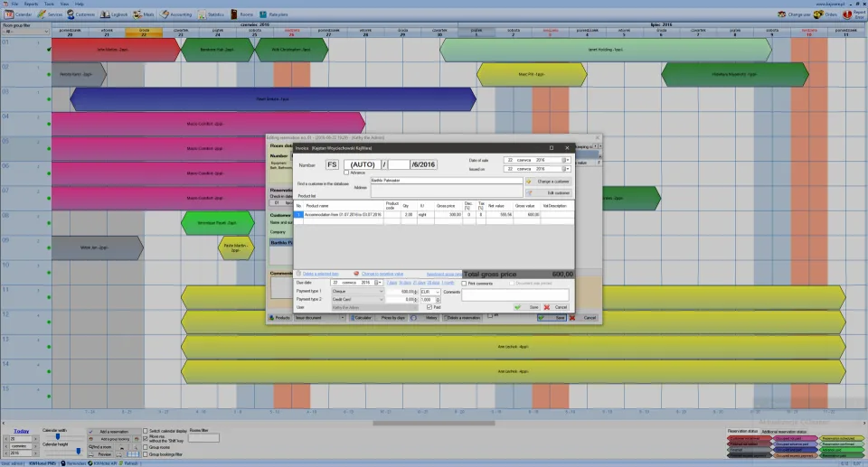Open the Tools menu
This screenshot has width=868, height=467.
coord(49,4)
